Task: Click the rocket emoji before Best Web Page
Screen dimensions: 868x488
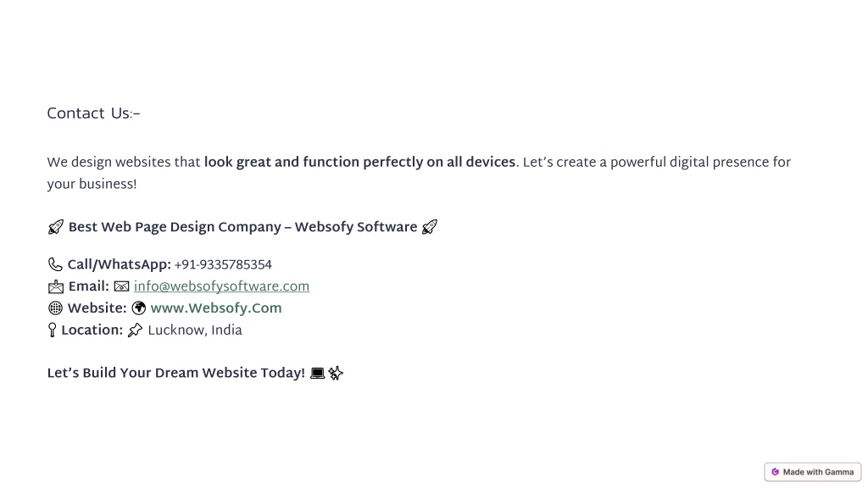Action: pos(55,227)
